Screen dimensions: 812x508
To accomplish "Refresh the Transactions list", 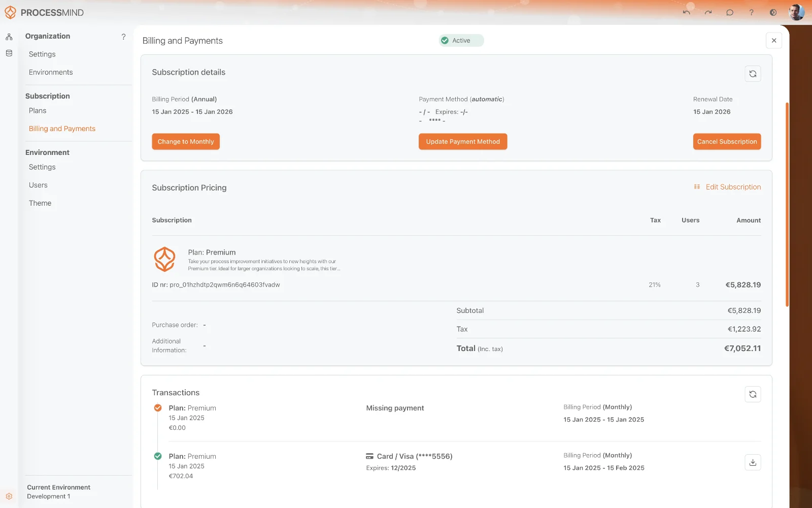I will pos(753,394).
